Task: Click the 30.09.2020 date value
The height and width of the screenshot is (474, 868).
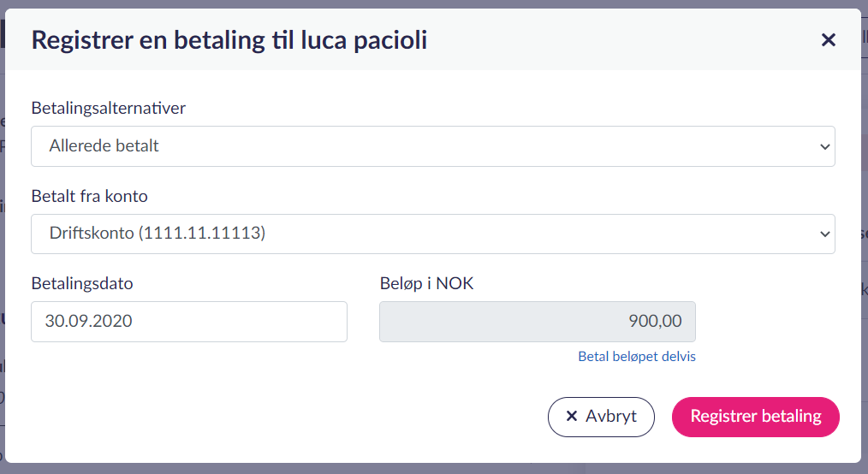Action: pos(88,322)
